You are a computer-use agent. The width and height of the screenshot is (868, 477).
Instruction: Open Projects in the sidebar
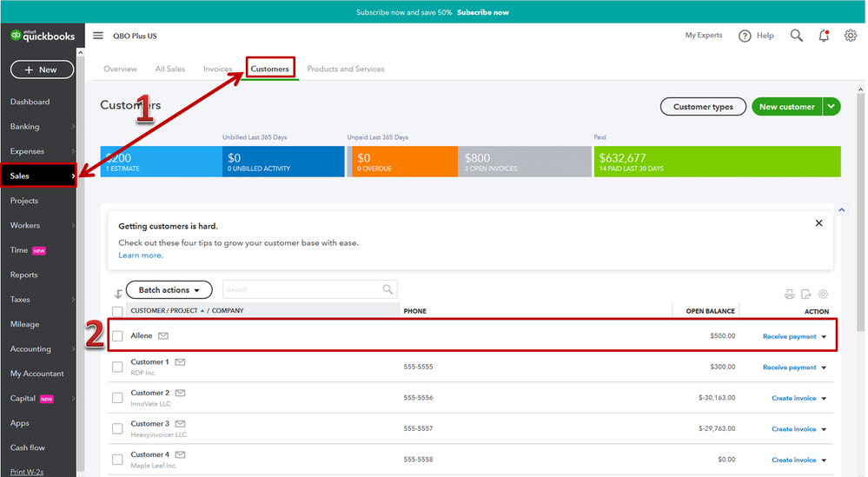pyautogui.click(x=24, y=201)
